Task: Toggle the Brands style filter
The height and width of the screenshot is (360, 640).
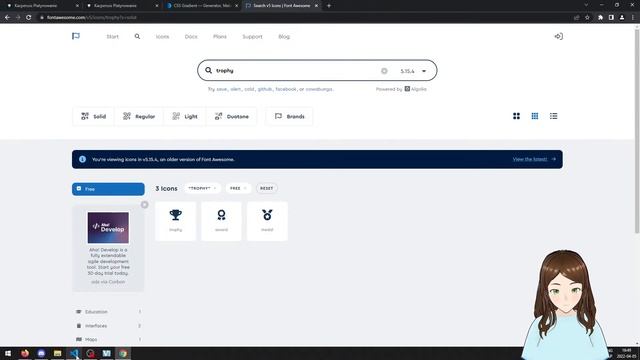Action: point(289,116)
